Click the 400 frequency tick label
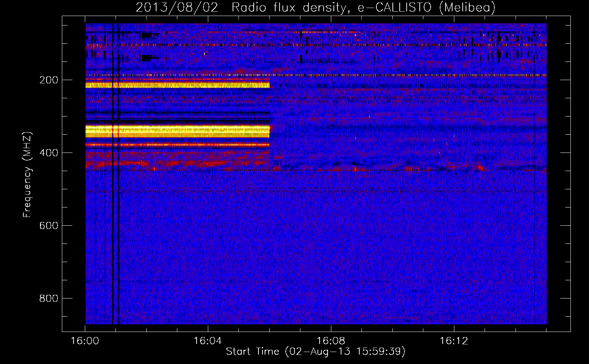Screen dimensions: 589x364 (49, 153)
